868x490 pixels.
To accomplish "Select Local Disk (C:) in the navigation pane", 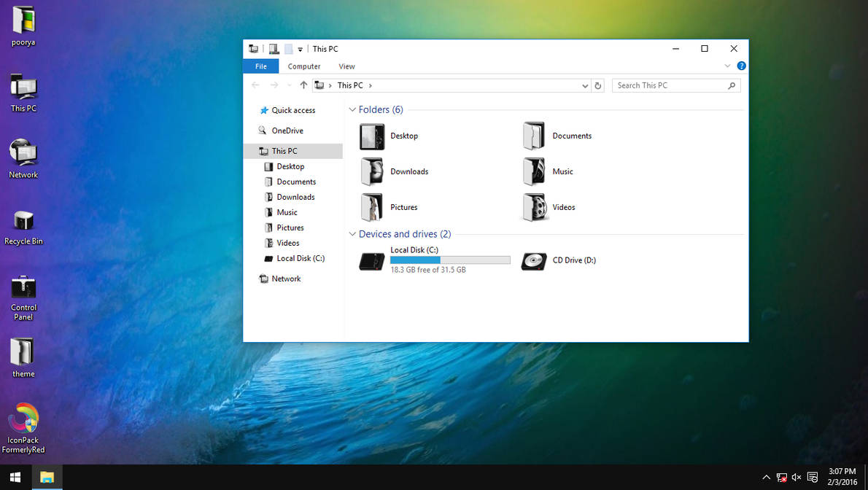I will click(x=299, y=258).
